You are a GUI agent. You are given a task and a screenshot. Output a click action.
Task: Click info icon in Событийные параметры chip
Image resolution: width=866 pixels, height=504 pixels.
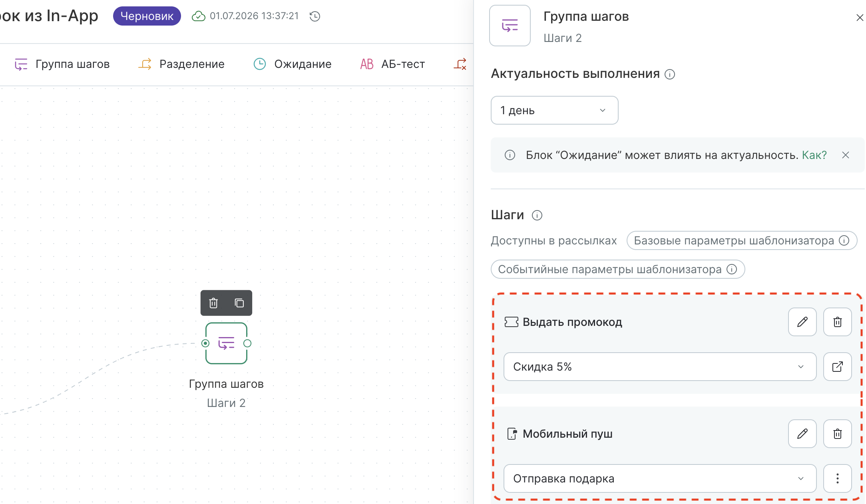point(732,269)
